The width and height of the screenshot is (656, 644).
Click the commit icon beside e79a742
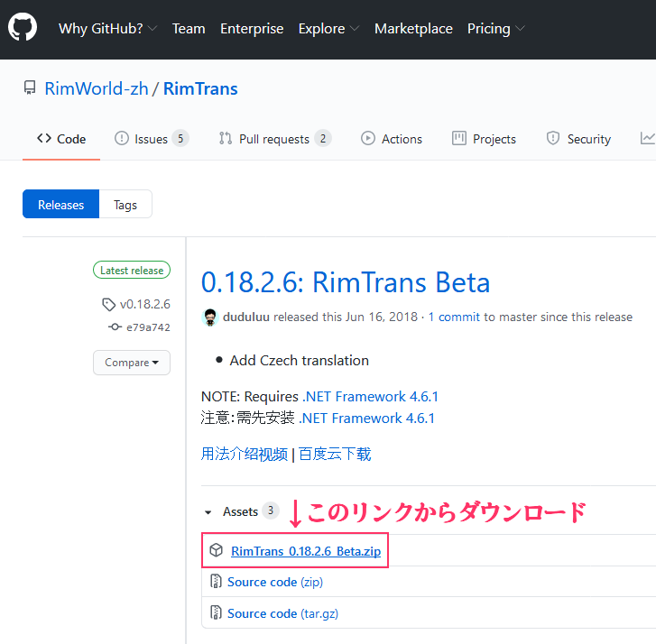[x=115, y=327]
